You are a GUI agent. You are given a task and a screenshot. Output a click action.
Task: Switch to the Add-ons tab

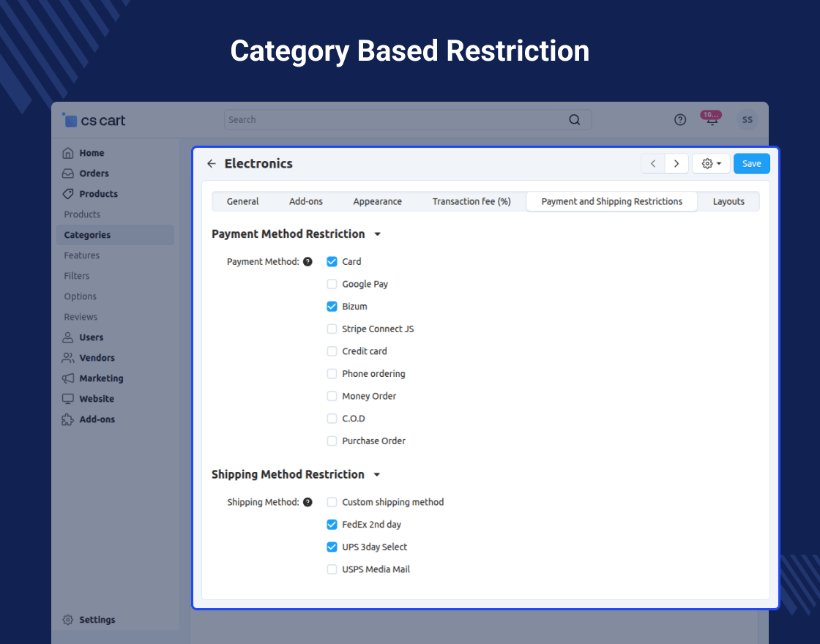pyautogui.click(x=306, y=202)
